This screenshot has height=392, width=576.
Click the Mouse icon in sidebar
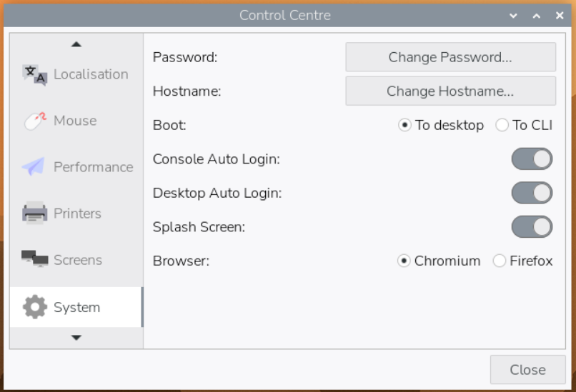[34, 121]
